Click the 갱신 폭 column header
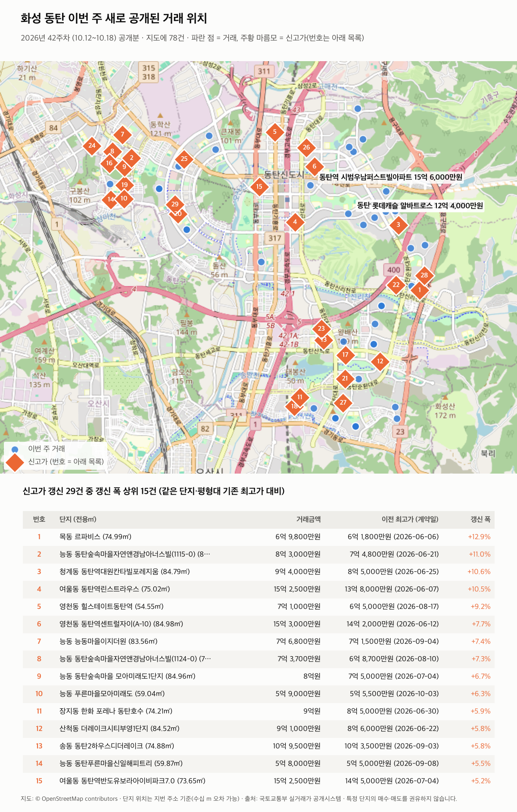This screenshot has height=812, width=517. tap(480, 519)
